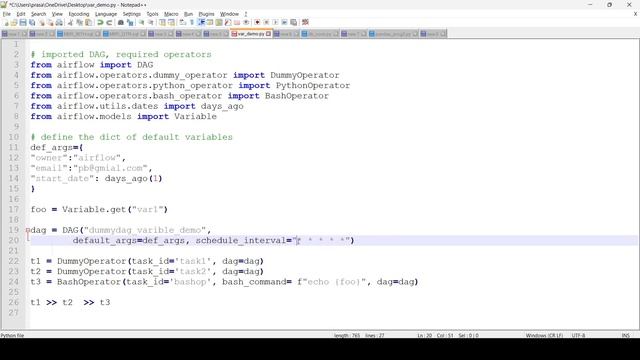The height and width of the screenshot is (360, 640).
Task: Zoom out using the toolbar icon
Action: [151, 22]
